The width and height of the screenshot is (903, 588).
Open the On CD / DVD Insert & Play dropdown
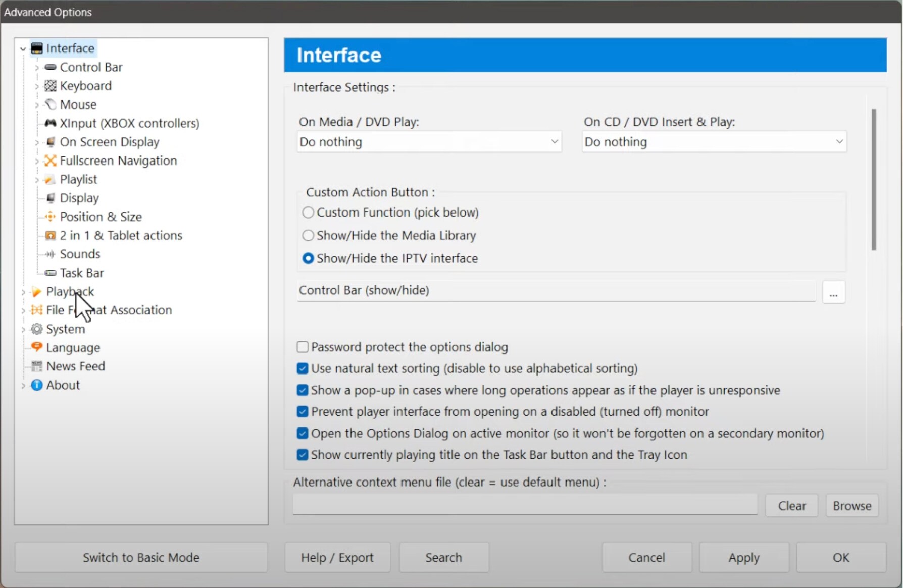coord(714,142)
